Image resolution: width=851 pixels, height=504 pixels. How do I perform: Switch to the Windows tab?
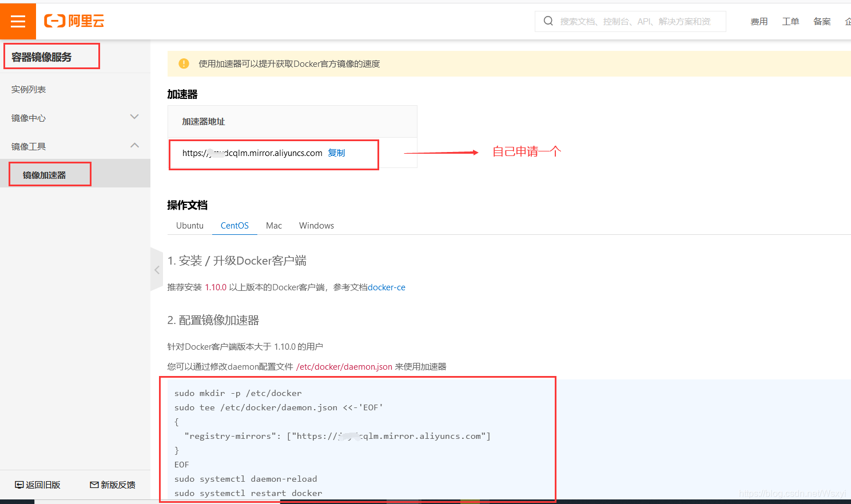click(316, 226)
